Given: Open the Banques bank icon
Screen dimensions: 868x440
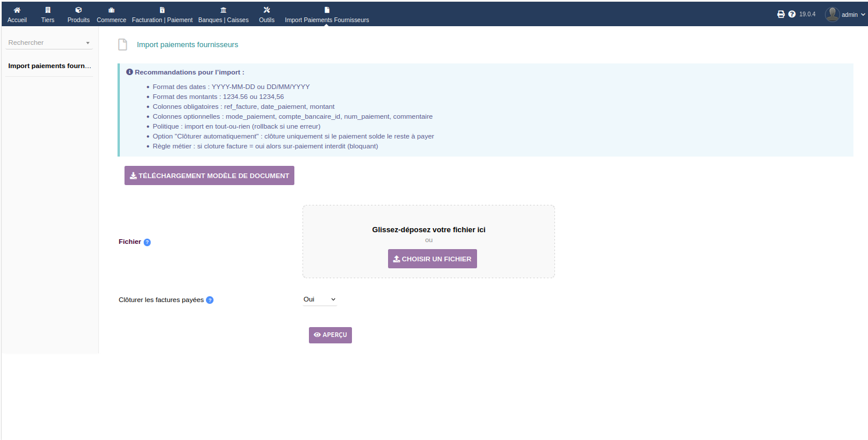Looking at the screenshot, I should [223, 10].
